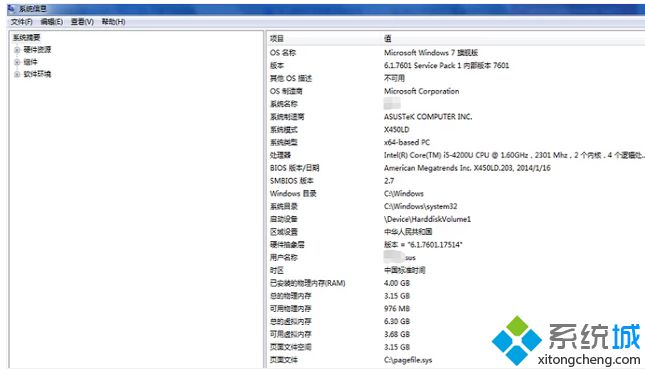Open the 编辑(E) menu
Viewport: 645px width, 370px height.
(51, 22)
